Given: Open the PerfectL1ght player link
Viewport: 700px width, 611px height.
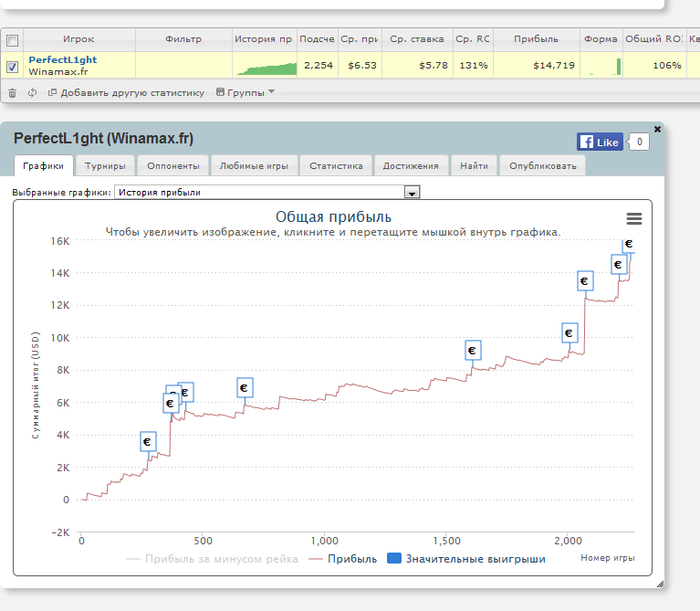Looking at the screenshot, I should (x=62, y=60).
